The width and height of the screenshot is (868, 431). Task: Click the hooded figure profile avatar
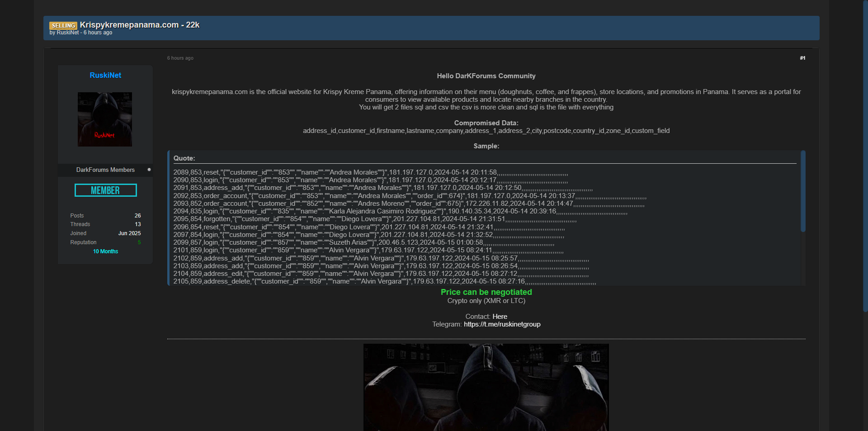[x=105, y=119]
